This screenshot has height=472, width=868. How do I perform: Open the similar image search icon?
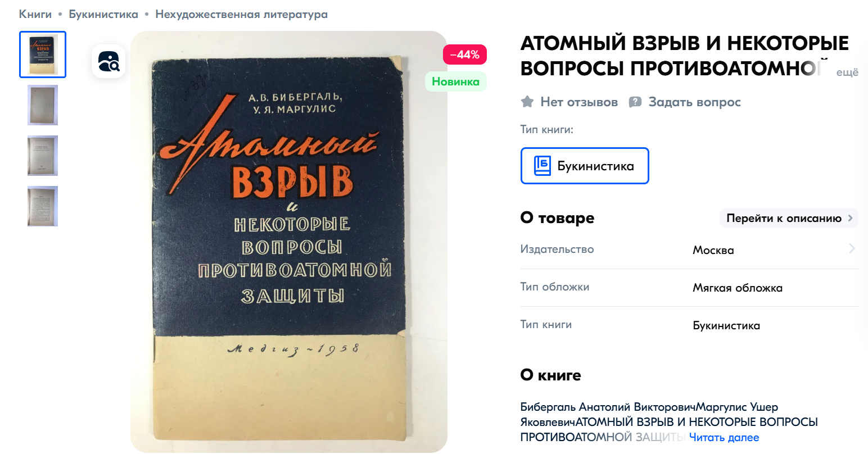tap(108, 61)
